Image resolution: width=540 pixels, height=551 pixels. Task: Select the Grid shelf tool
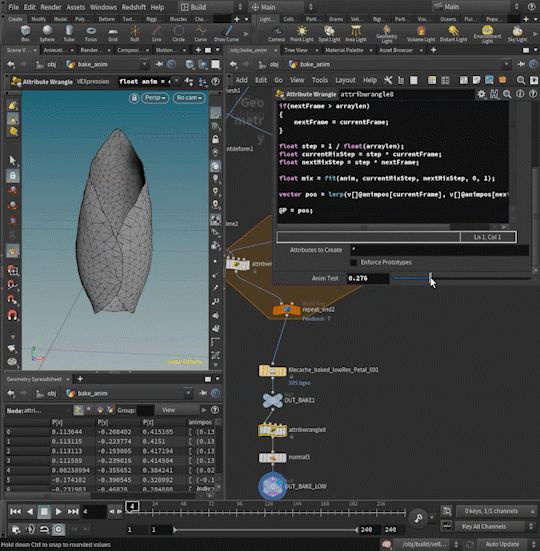click(113, 33)
